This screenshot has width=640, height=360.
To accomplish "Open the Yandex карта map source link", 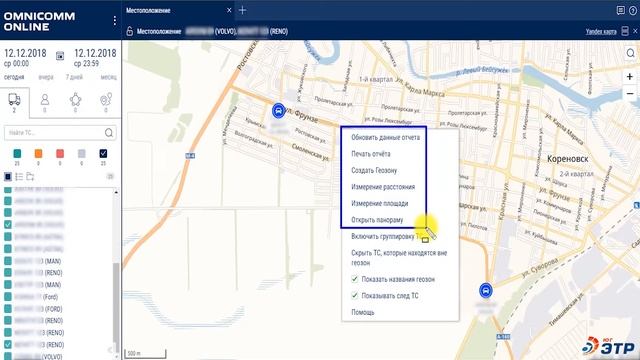I will [x=601, y=31].
